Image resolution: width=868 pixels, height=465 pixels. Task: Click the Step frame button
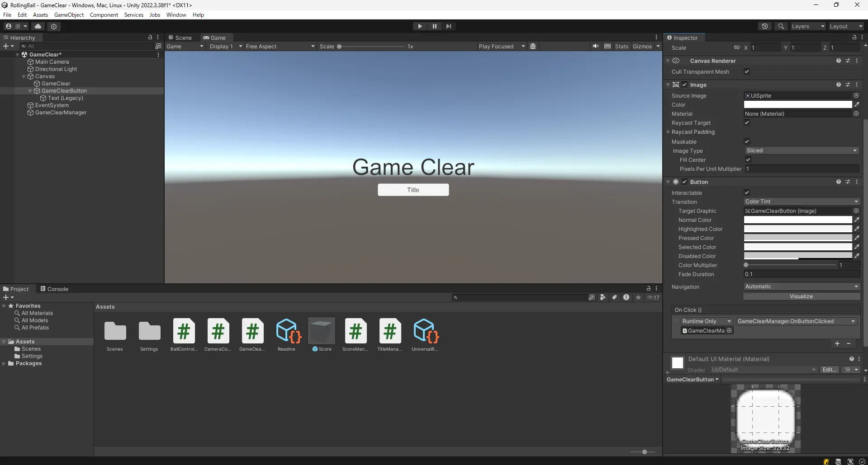pyautogui.click(x=449, y=26)
